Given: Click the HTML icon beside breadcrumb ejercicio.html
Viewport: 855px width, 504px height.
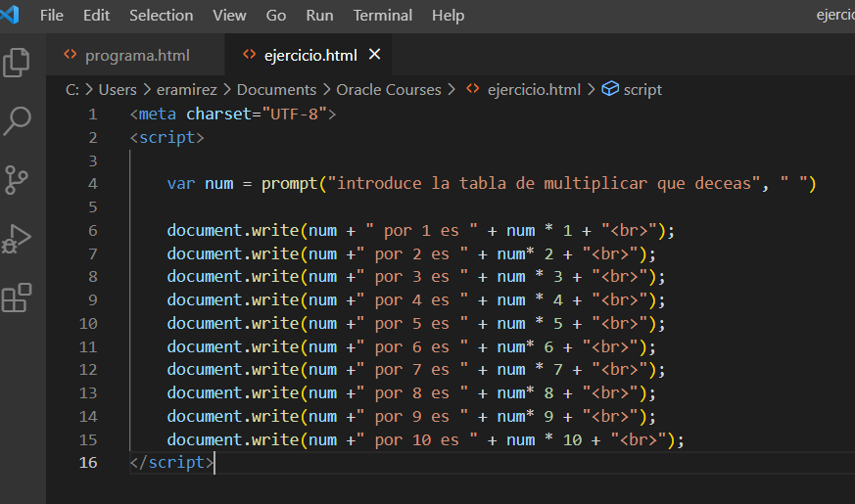Looking at the screenshot, I should [473, 89].
